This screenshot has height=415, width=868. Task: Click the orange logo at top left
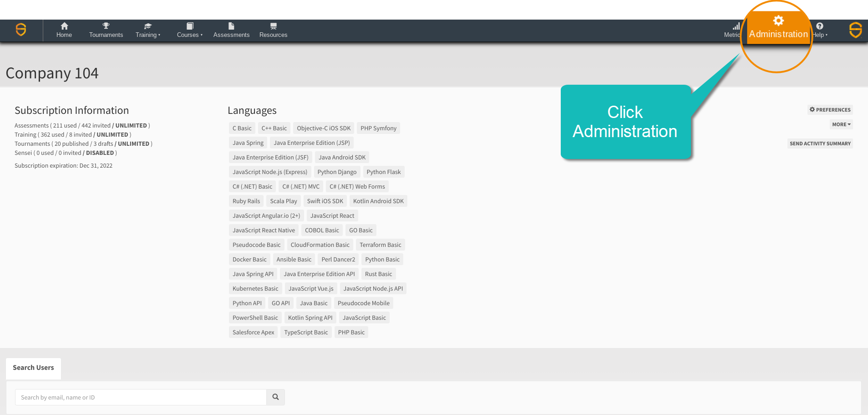click(x=20, y=30)
